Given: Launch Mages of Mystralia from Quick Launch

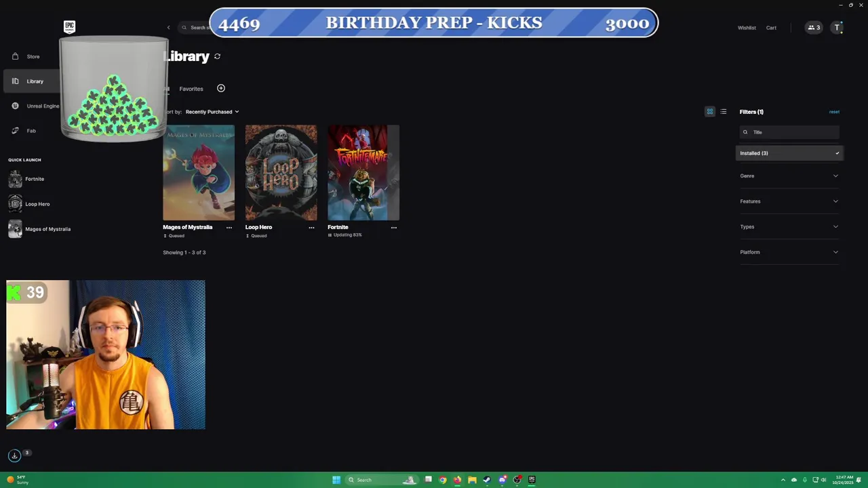Looking at the screenshot, I should (39, 229).
